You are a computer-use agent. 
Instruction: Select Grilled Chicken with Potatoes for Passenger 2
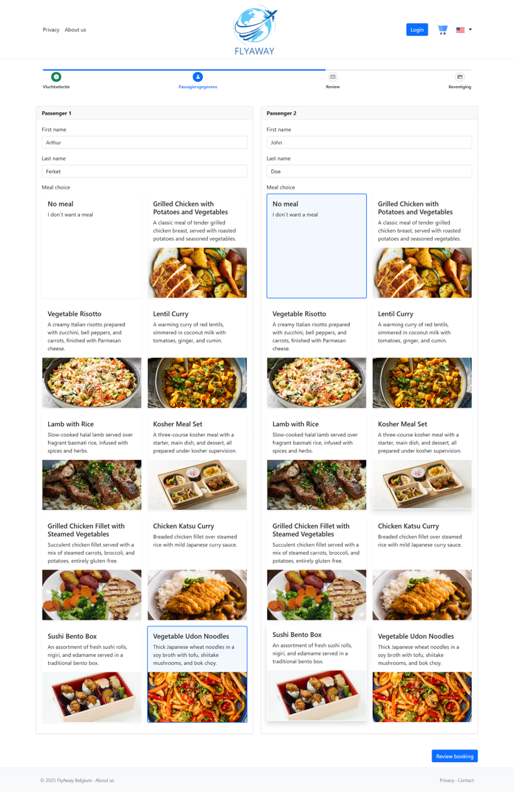click(x=422, y=246)
